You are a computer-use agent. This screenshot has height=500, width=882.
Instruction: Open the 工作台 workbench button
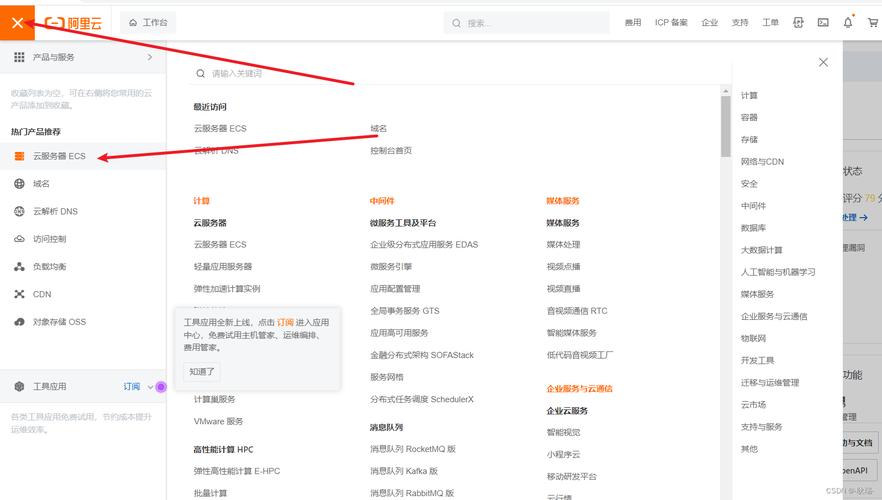[x=148, y=22]
